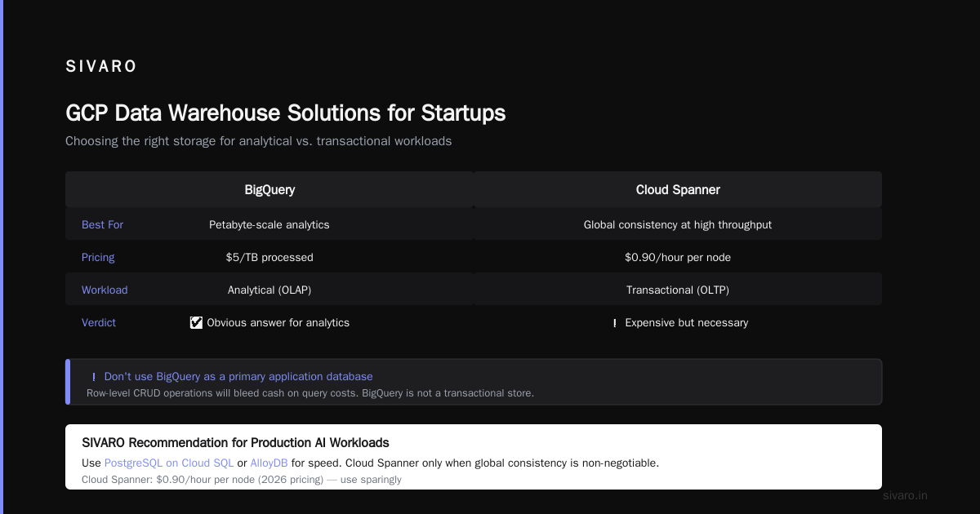Select the Verdict row label
The height and width of the screenshot is (514, 980).
pos(99,322)
